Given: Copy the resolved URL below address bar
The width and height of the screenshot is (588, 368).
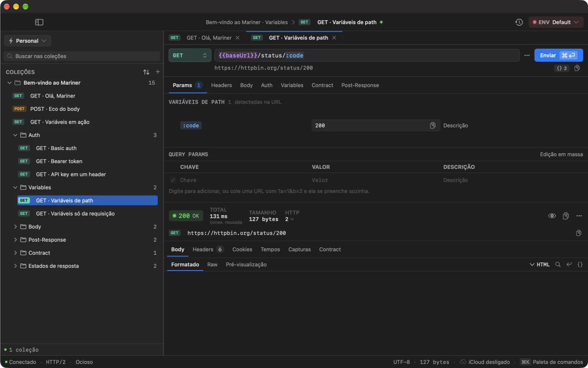Looking at the screenshot, I should [577, 68].
